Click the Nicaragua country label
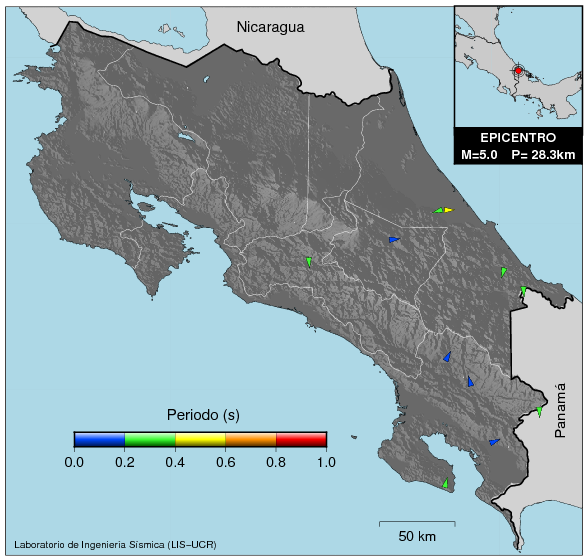 pyautogui.click(x=270, y=27)
